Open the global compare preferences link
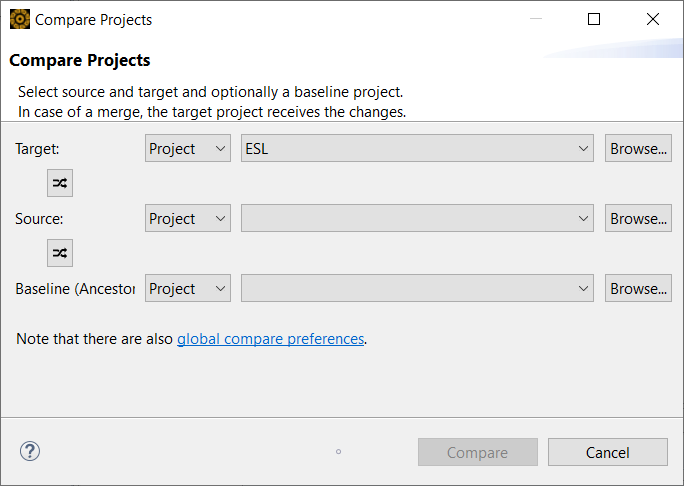The image size is (684, 486). tap(270, 339)
